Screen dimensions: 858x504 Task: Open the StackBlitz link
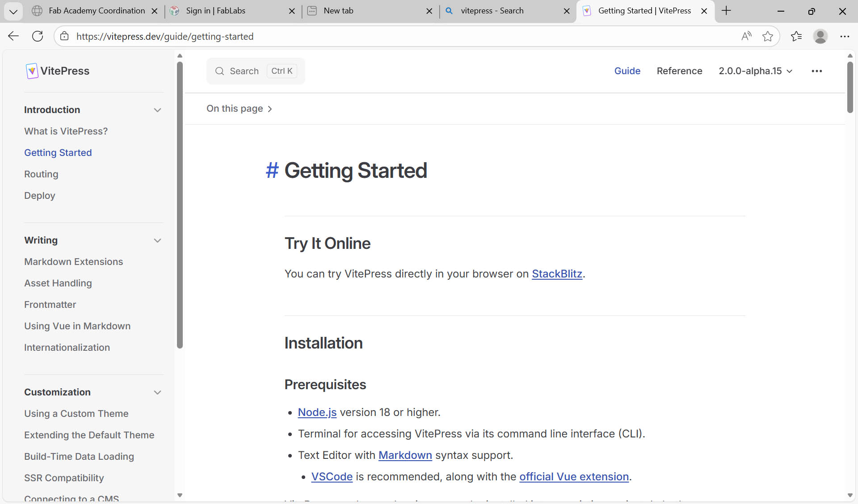[557, 273]
